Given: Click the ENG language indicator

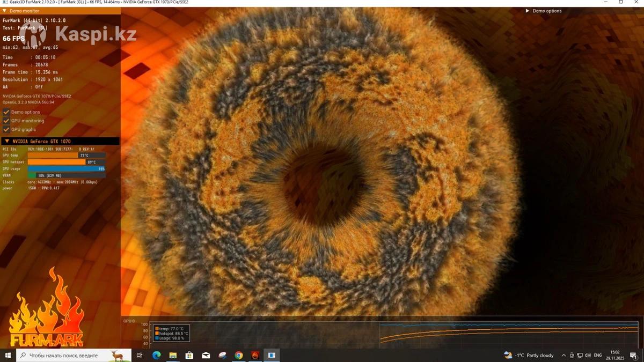Looking at the screenshot, I should pos(598,355).
